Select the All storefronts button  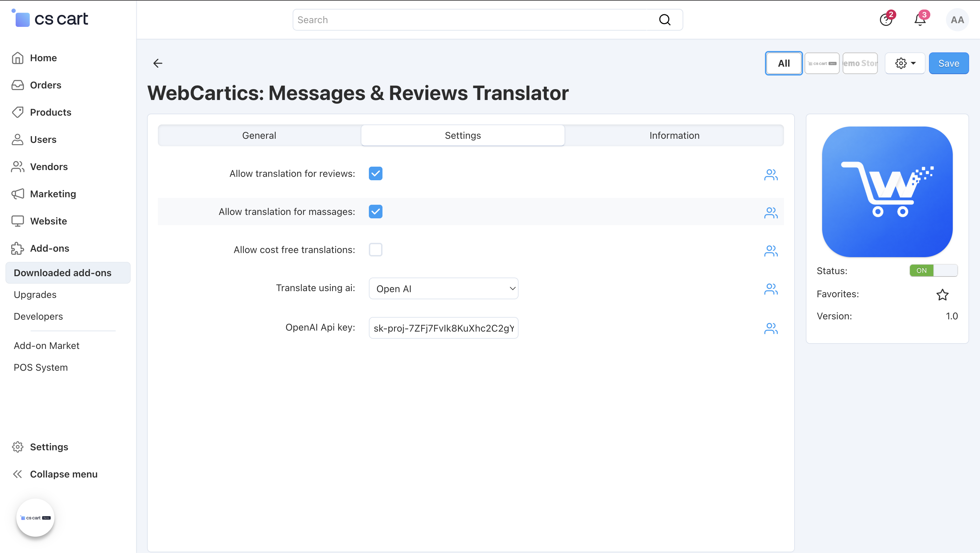pyautogui.click(x=784, y=63)
